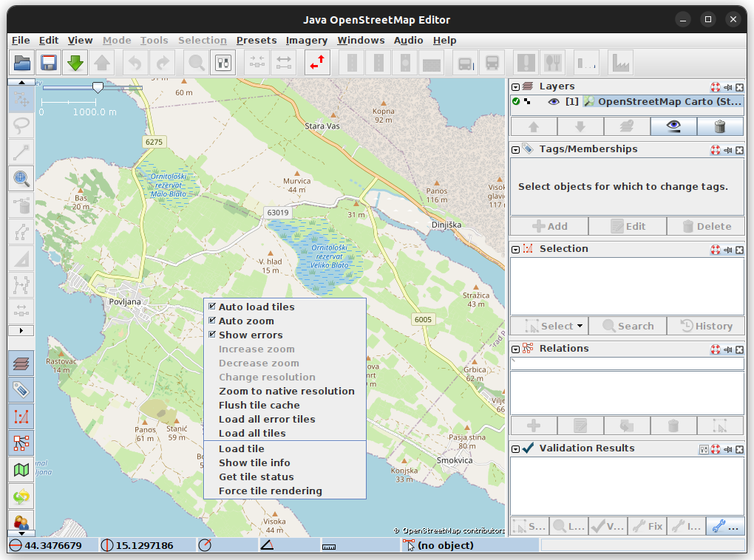The image size is (754, 560).
Task: Click the History button
Action: pyautogui.click(x=705, y=326)
